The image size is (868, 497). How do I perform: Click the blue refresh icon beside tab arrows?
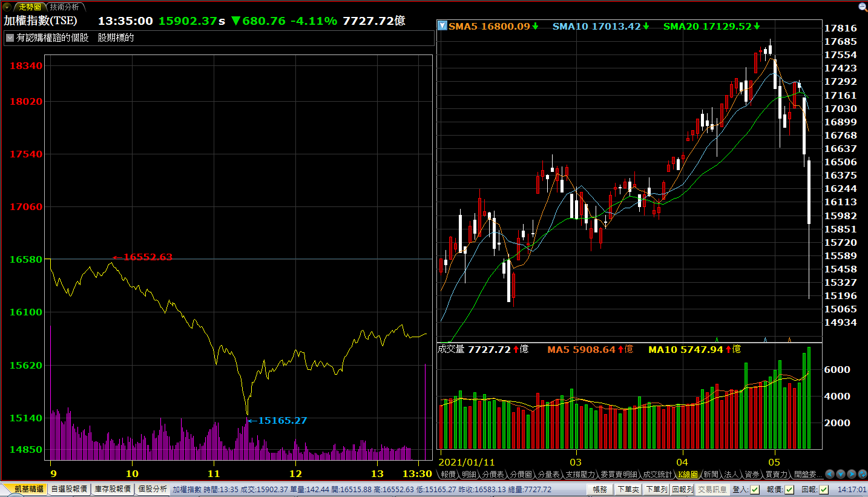coord(863,475)
